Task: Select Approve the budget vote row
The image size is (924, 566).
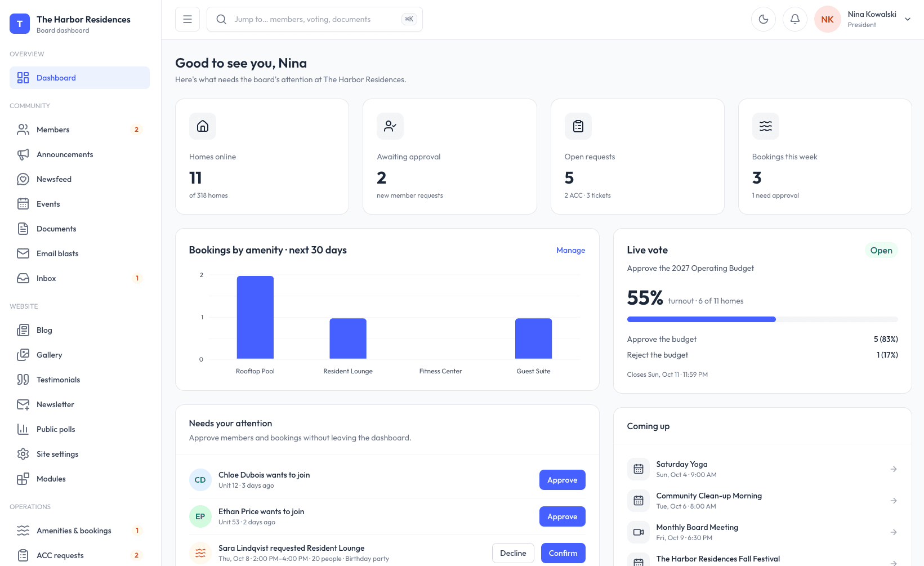Action: [x=762, y=339]
